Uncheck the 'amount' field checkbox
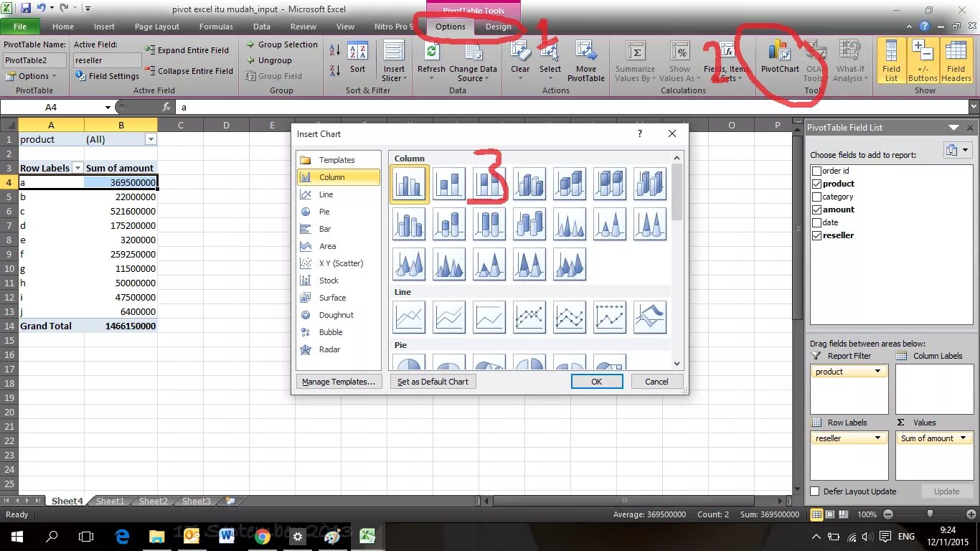The image size is (980, 551). [816, 209]
